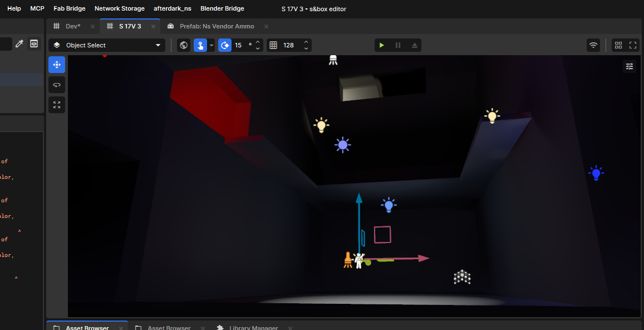Image resolution: width=644 pixels, height=330 pixels.
Task: Select the right yellow lightbulb light icon
Action: 491,116
